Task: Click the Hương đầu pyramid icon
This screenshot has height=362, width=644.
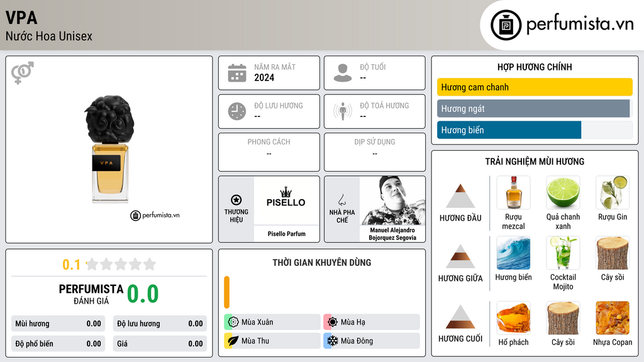Action: coord(460,196)
